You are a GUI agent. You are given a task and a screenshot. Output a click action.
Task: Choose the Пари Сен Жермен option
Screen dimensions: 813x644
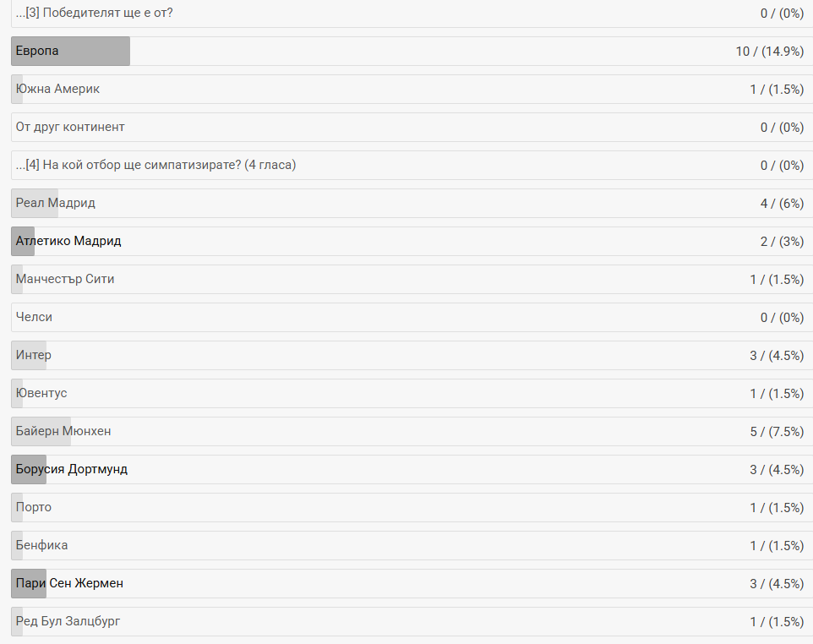(x=412, y=583)
